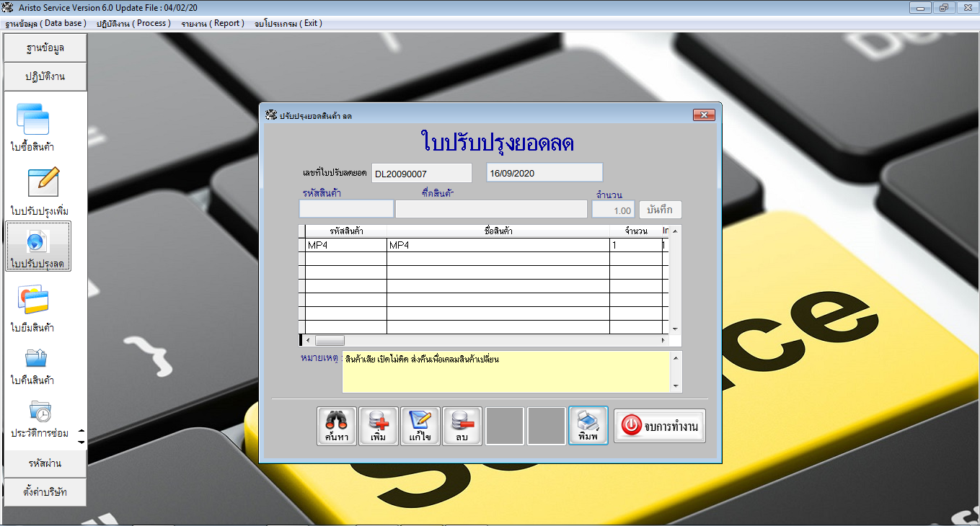Click the รหัสสินค้า product code input field
Image resolution: width=980 pixels, height=526 pixels.
click(346, 209)
